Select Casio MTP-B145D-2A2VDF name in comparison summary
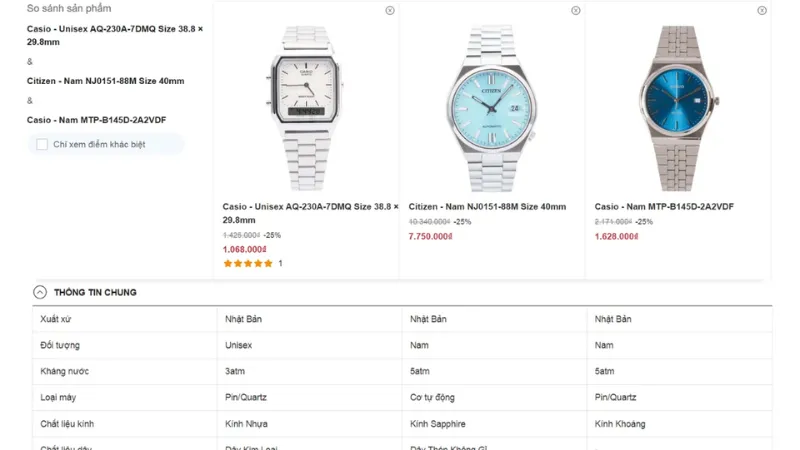The image size is (800, 450). pos(96,120)
